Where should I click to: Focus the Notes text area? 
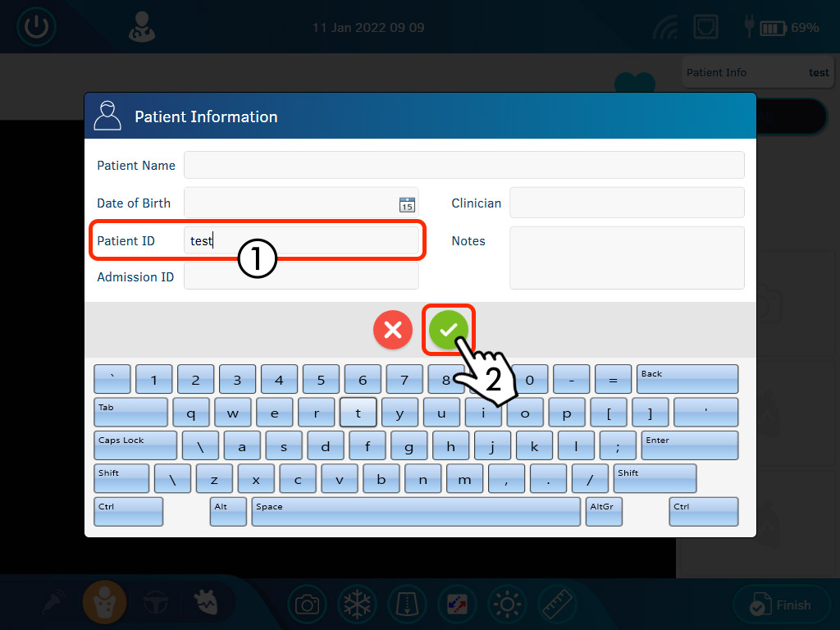(627, 258)
